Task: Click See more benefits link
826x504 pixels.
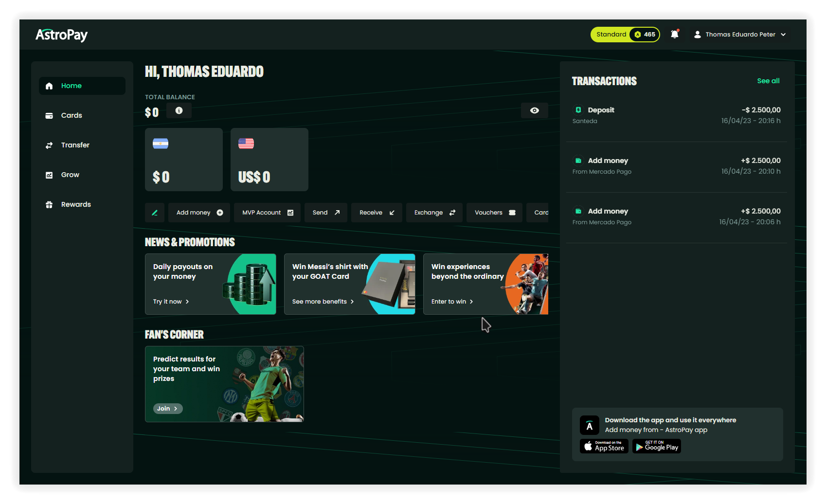Action: point(323,302)
